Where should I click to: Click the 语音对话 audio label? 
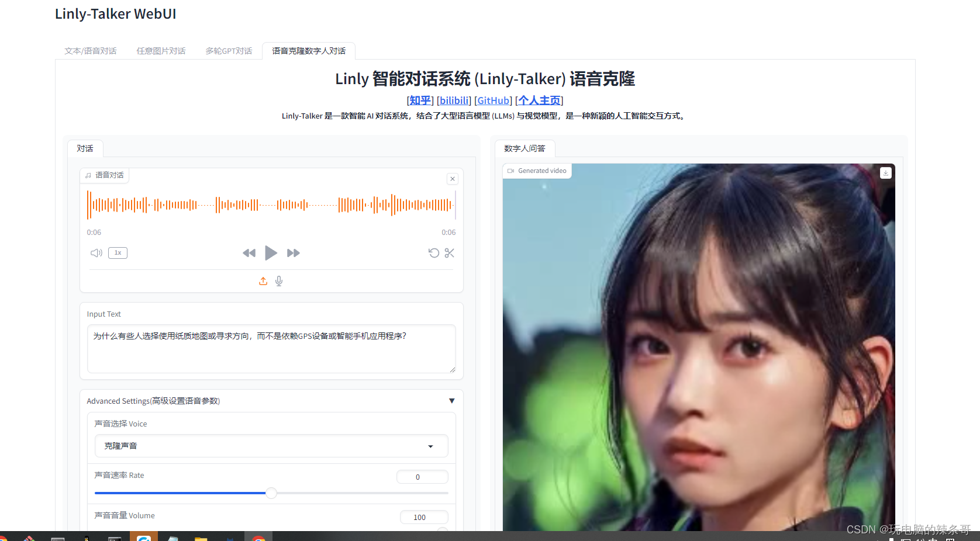pos(105,175)
